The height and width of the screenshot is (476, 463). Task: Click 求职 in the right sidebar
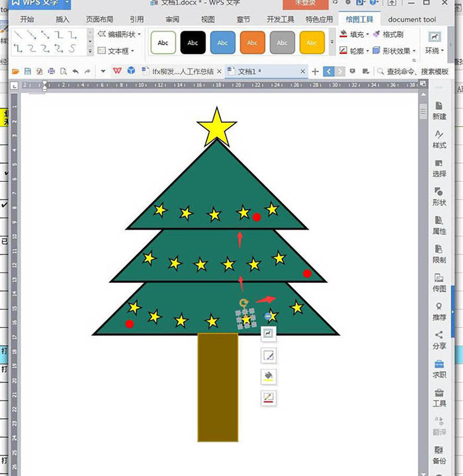pos(439,369)
